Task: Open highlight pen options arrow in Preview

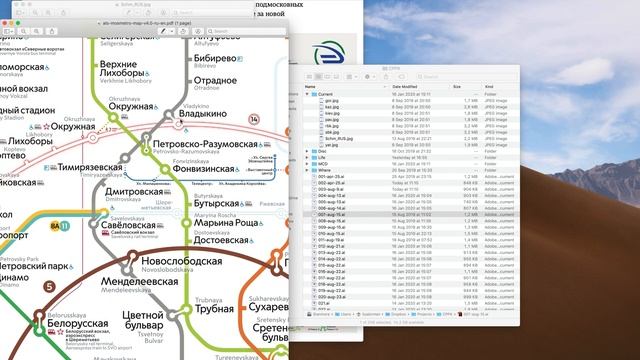Action: point(172,31)
